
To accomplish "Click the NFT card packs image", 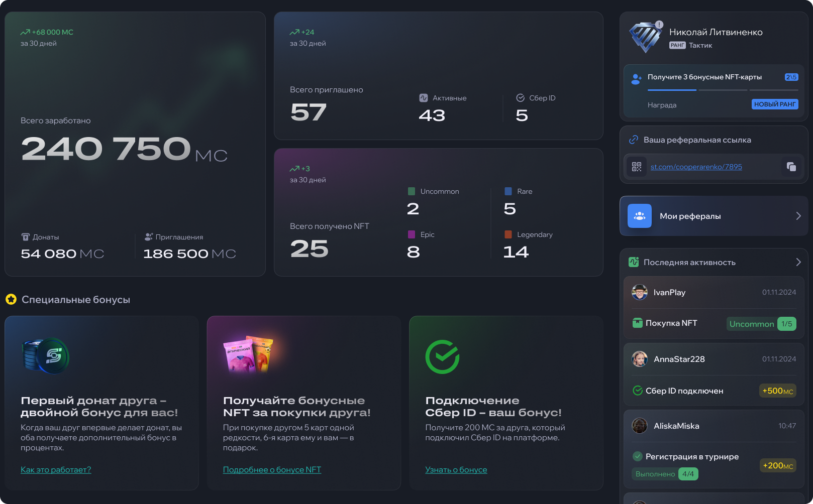I will [x=248, y=354].
